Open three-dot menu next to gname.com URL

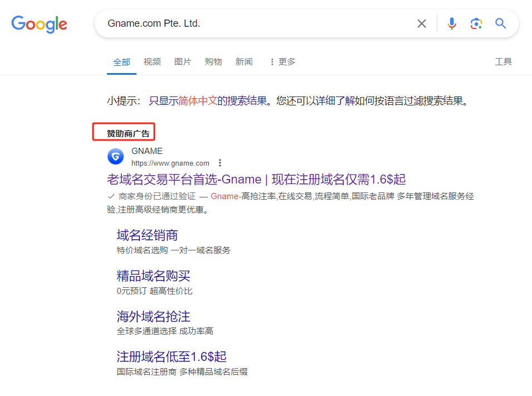220,163
